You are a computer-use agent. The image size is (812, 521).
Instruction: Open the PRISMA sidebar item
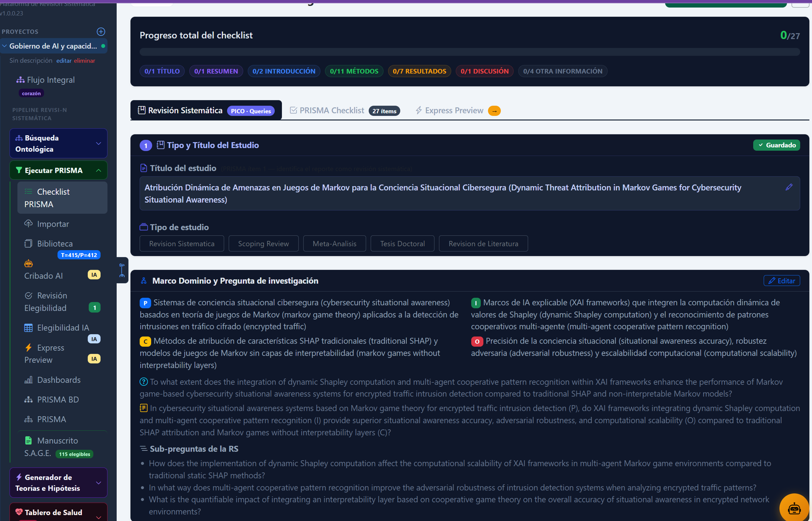62,419
